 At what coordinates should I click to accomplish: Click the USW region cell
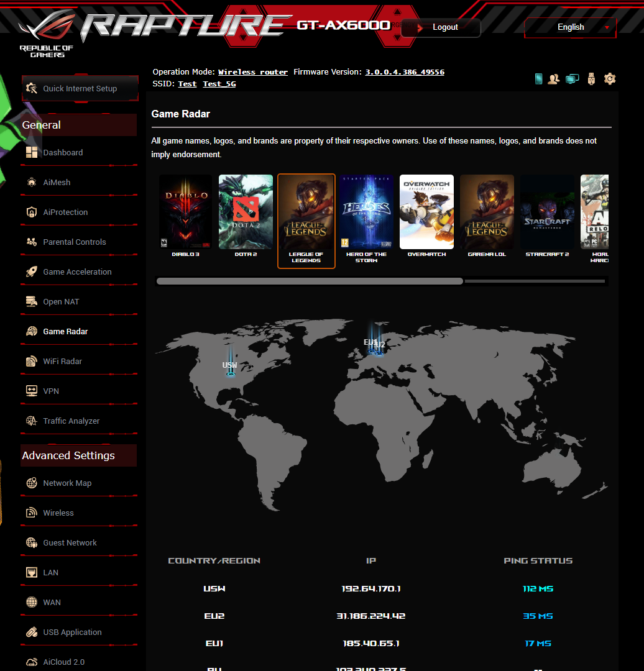214,589
